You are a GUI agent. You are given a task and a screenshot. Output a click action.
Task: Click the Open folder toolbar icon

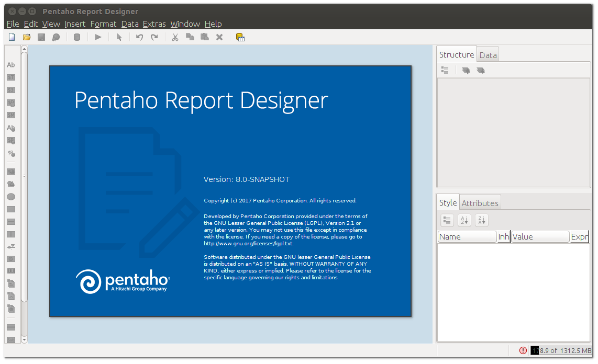tap(27, 37)
